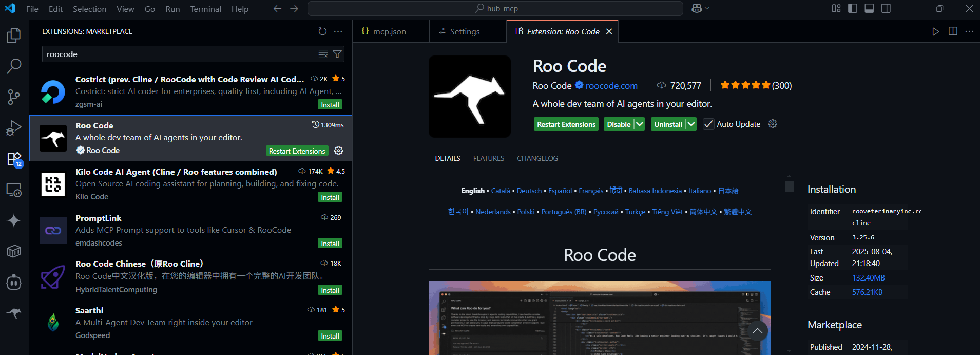The height and width of the screenshot is (355, 980).
Task: Open the extensions filter options
Action: (337, 54)
